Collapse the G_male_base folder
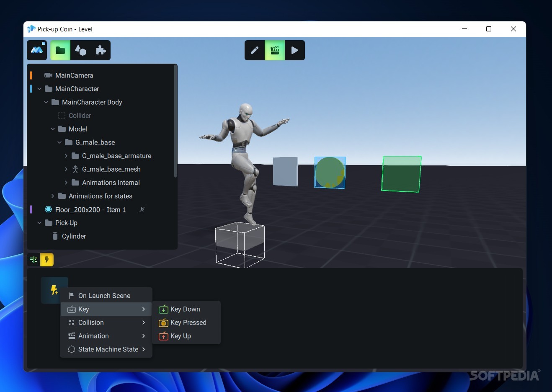 pos(59,142)
